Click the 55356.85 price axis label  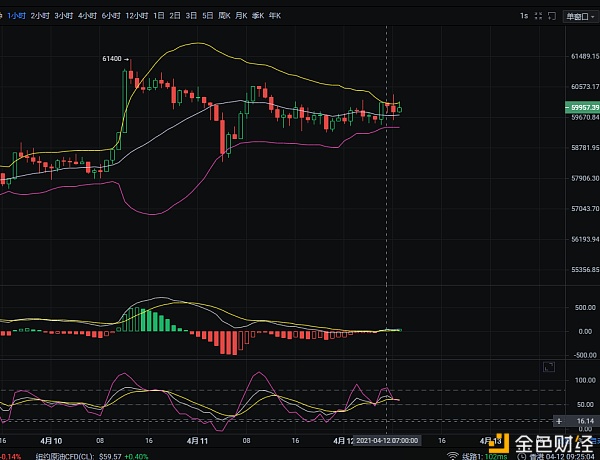pos(585,270)
